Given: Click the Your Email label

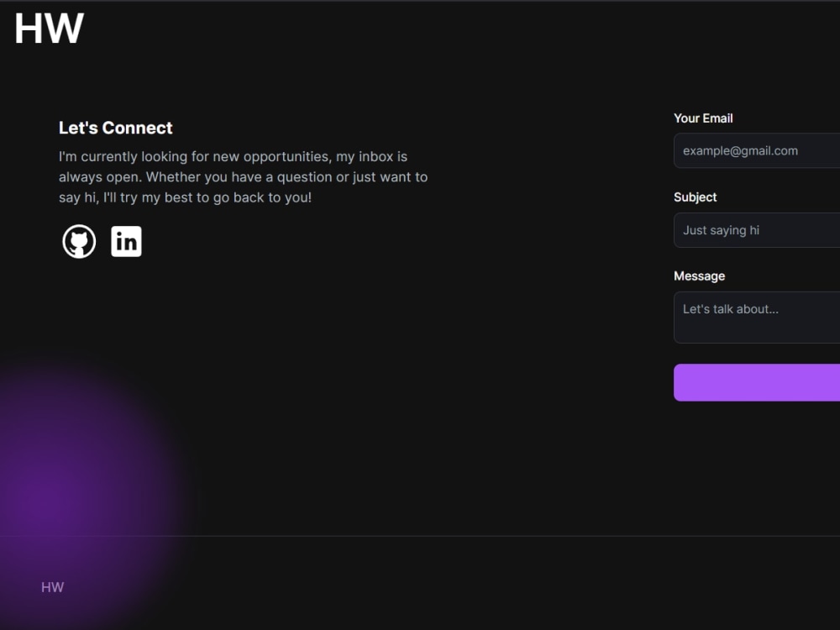Looking at the screenshot, I should 703,118.
